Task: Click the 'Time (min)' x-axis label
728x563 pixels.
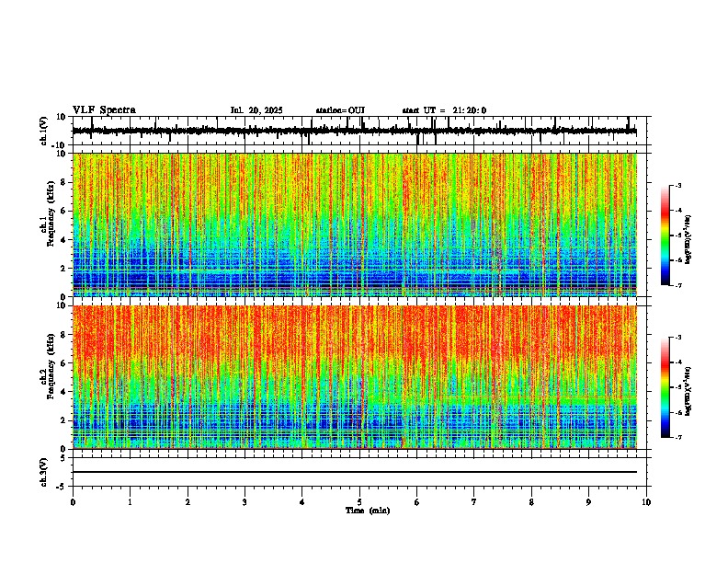Action: [x=368, y=511]
